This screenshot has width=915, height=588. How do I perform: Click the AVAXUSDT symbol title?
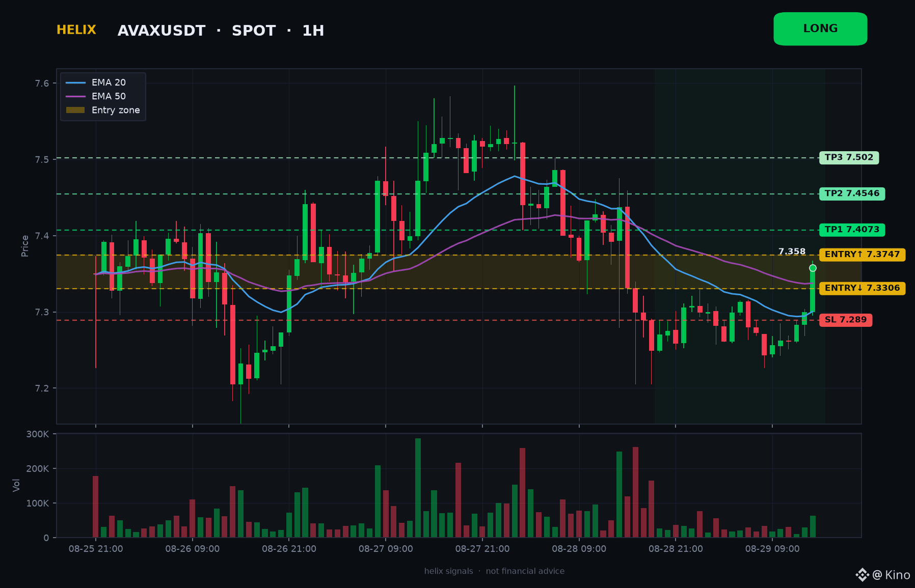click(x=162, y=31)
